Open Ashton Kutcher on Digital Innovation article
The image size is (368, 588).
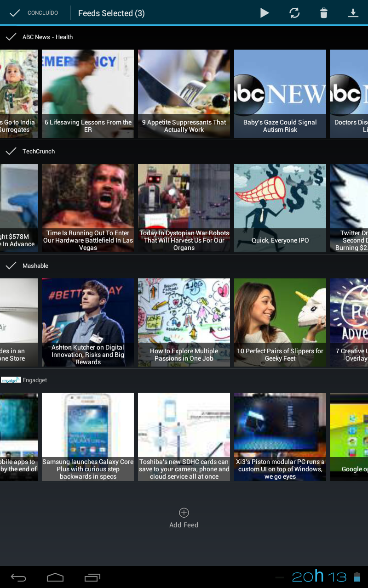pyautogui.click(x=88, y=322)
